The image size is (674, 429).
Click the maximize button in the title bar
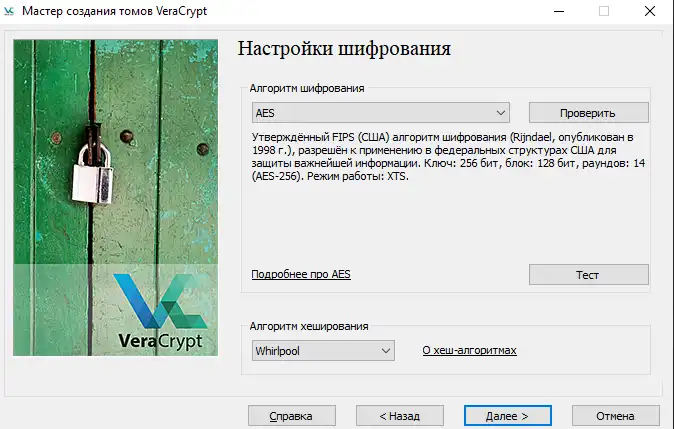[x=603, y=11]
